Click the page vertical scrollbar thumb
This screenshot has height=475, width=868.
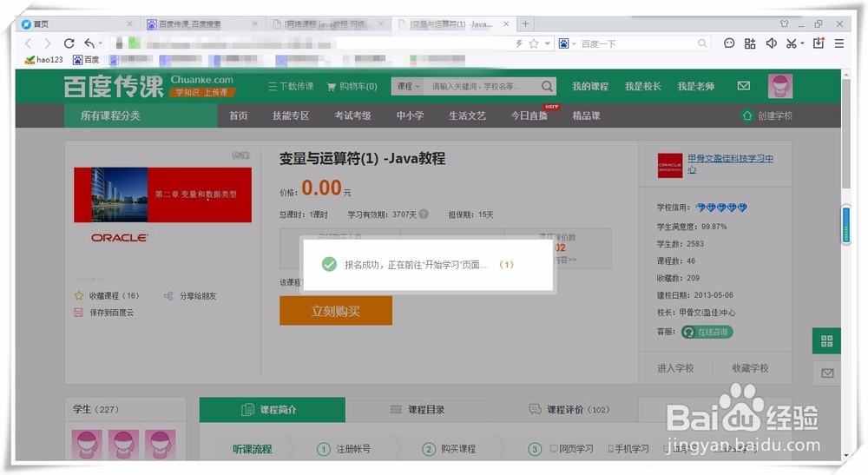coord(845,133)
